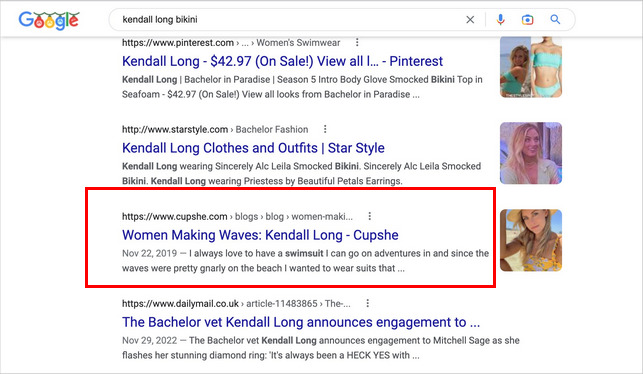Click the Star Style result thumbnail image
Viewport: 643px width, 374px height.
point(531,153)
